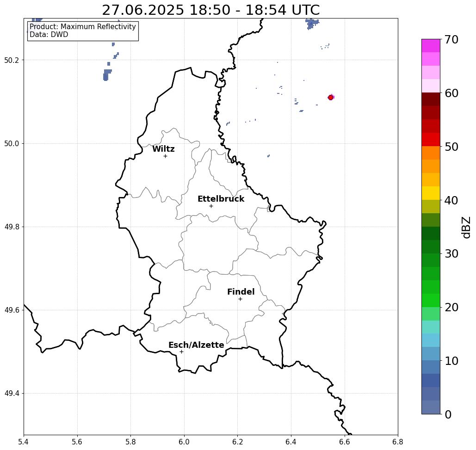
Task: Click the title "27.06.2025 18:50 - 18:54 UTC"
Action: pos(210,10)
